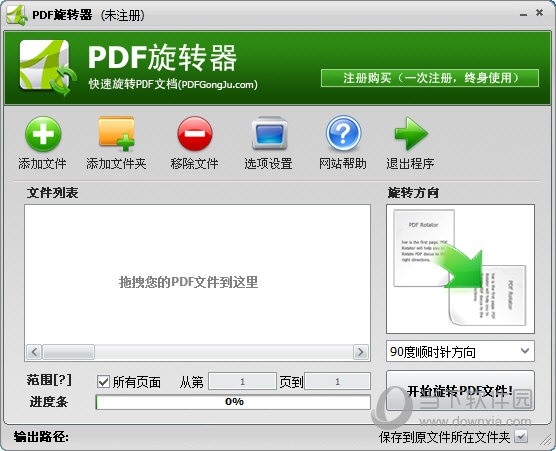The image size is (556, 451).
Task: Click the 范围[?] range help label
Action: pos(49,380)
